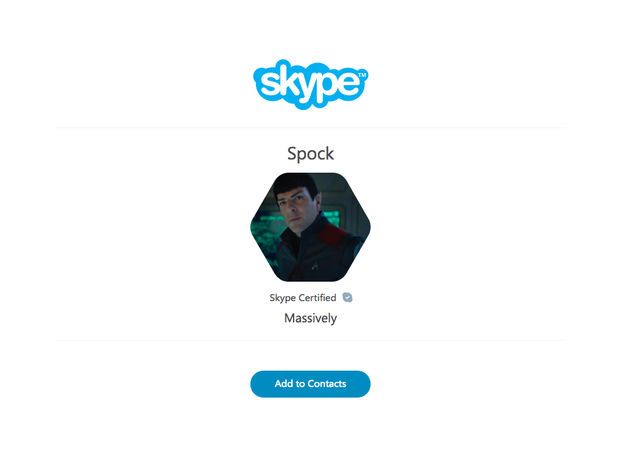
Task: Open Spock's hexagonal profile picture
Action: tap(311, 227)
